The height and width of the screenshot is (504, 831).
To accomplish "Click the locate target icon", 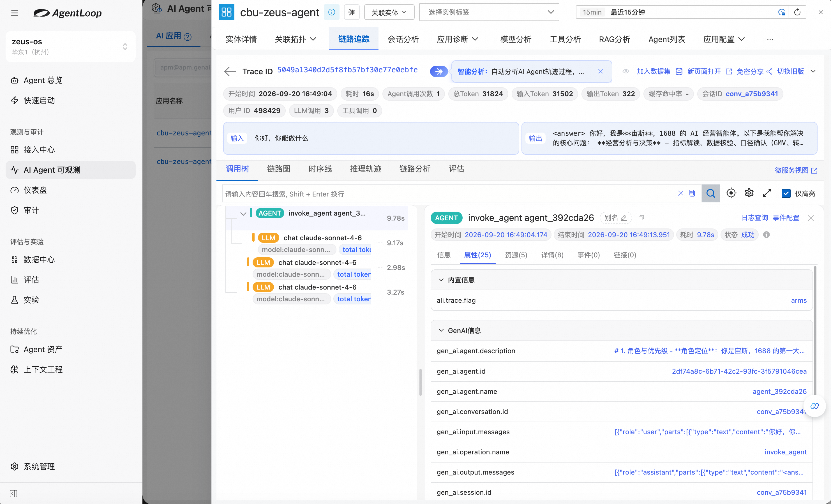I will pos(731,193).
